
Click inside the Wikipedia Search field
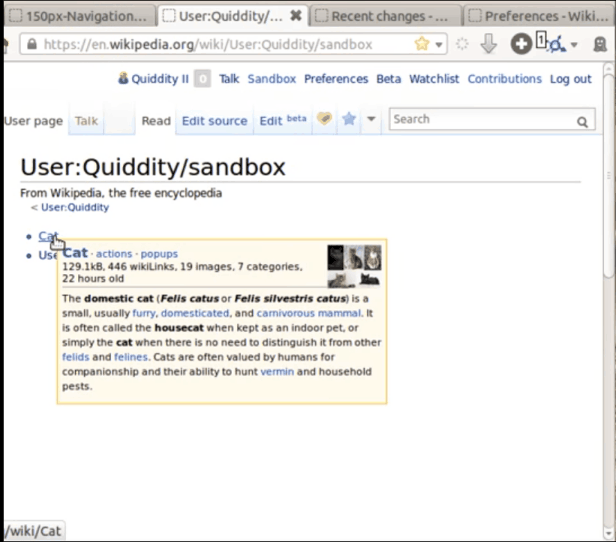pos(480,120)
